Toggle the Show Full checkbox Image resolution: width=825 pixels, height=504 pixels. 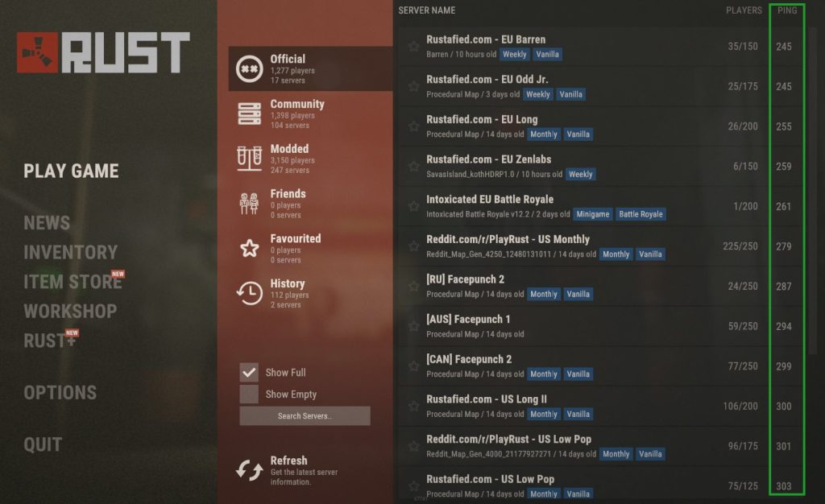click(x=249, y=372)
